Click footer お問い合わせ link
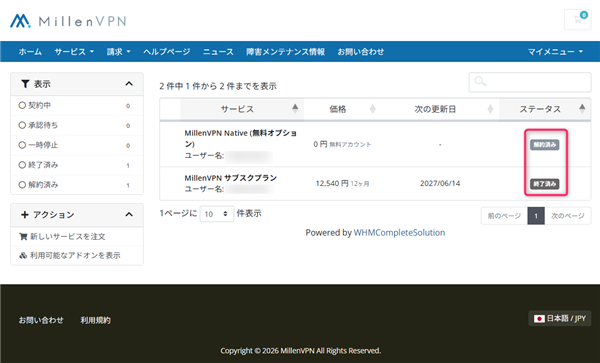600x363 pixels. 41,320
